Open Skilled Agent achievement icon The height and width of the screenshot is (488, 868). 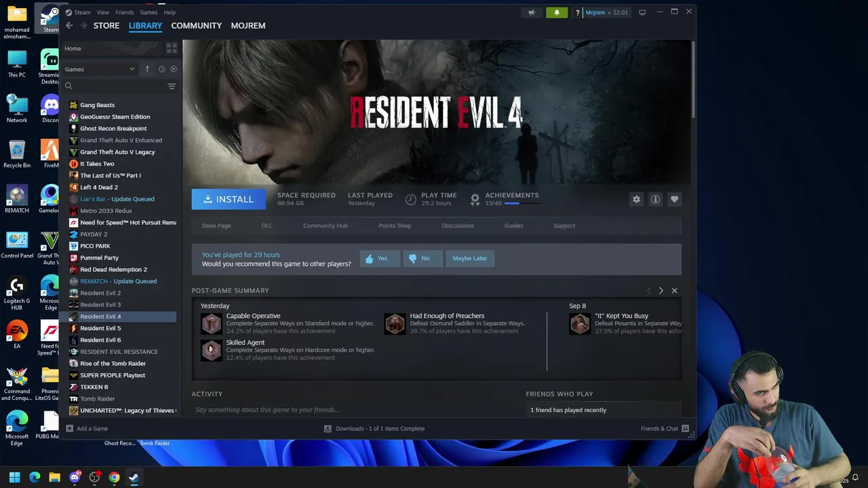click(x=211, y=350)
